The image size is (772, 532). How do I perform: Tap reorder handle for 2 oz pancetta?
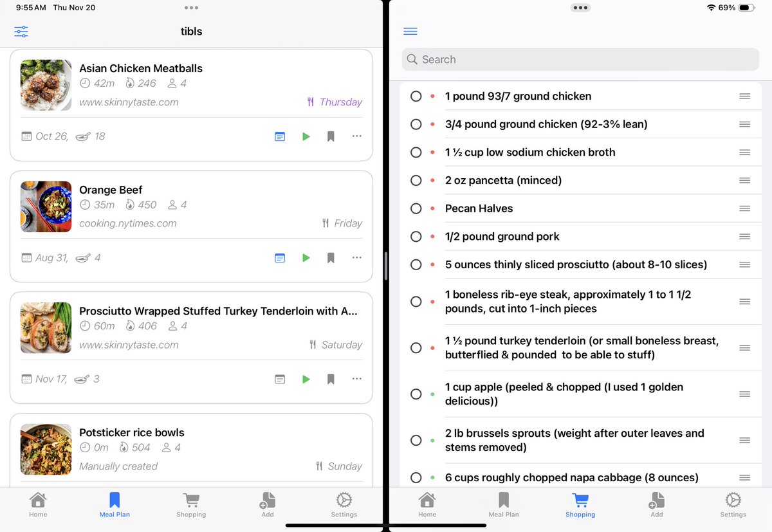pyautogui.click(x=744, y=181)
